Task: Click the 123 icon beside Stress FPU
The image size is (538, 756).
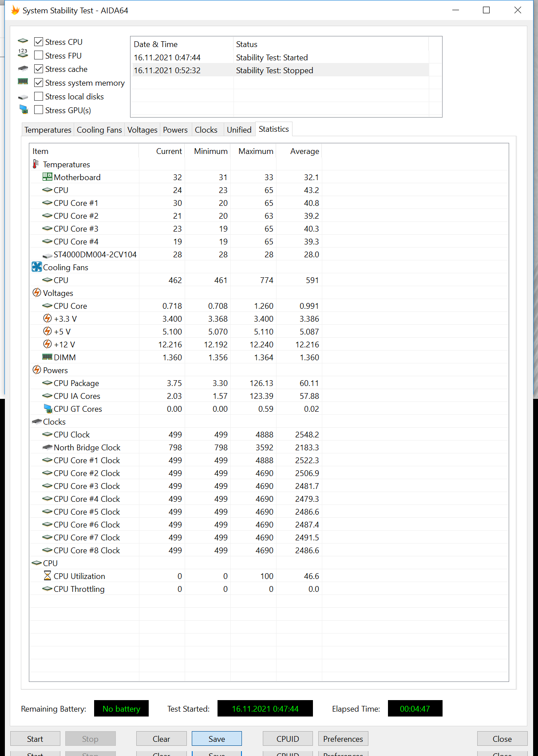Action: [23, 54]
